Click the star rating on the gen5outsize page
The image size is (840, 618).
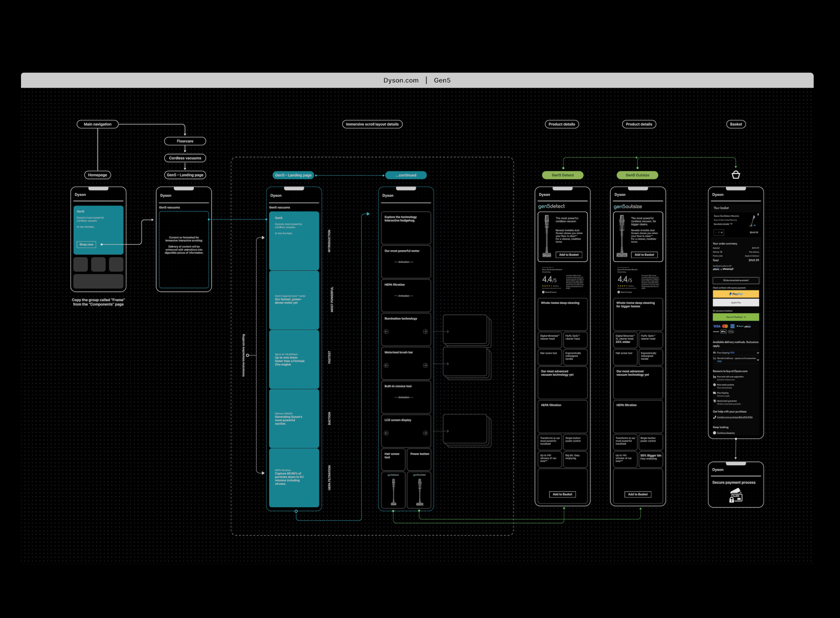tap(623, 286)
